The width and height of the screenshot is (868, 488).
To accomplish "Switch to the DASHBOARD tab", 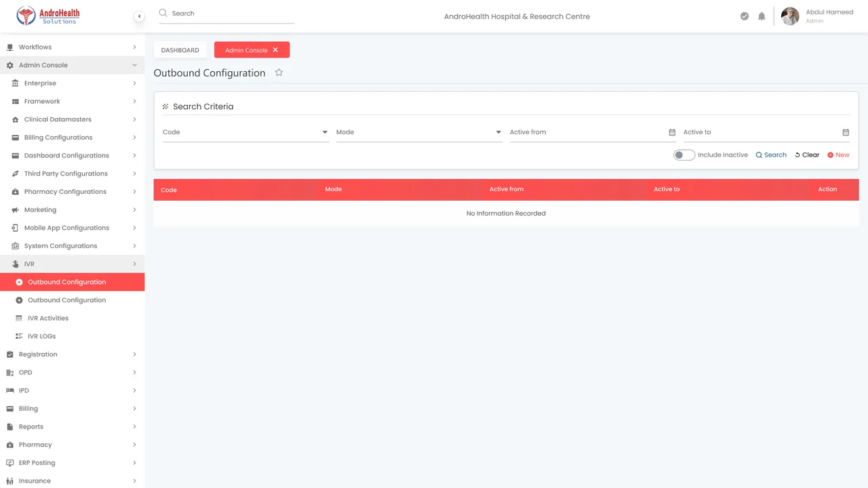I will [x=180, y=50].
